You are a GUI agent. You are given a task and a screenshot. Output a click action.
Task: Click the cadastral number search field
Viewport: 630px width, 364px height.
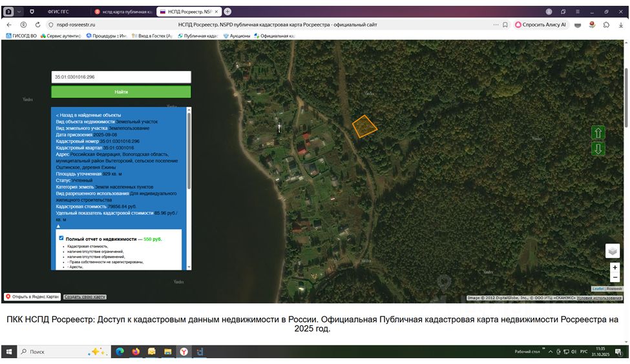point(121,77)
